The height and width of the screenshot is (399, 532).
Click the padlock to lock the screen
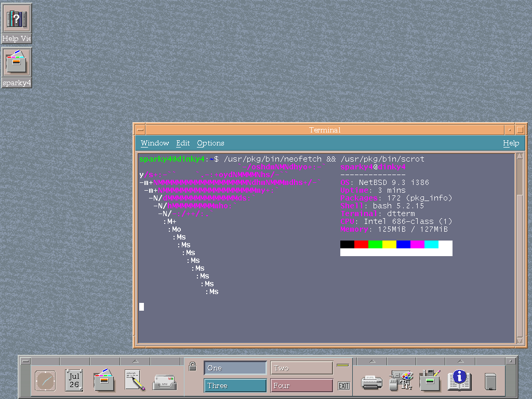[192, 367]
